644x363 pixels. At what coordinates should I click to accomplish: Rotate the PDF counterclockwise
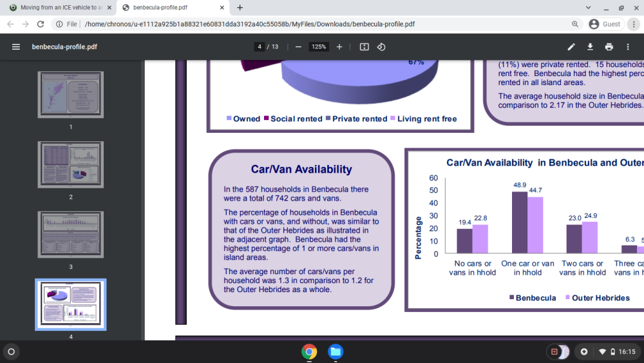(381, 47)
